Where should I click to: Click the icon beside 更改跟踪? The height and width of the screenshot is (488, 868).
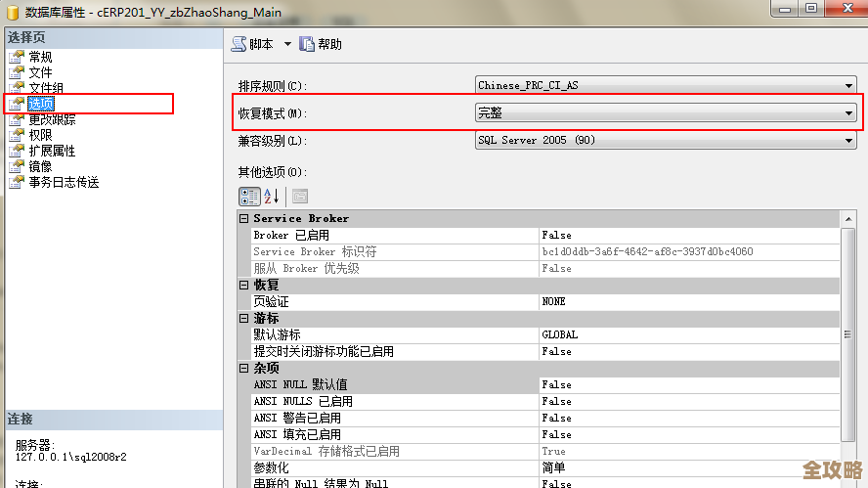(x=17, y=119)
